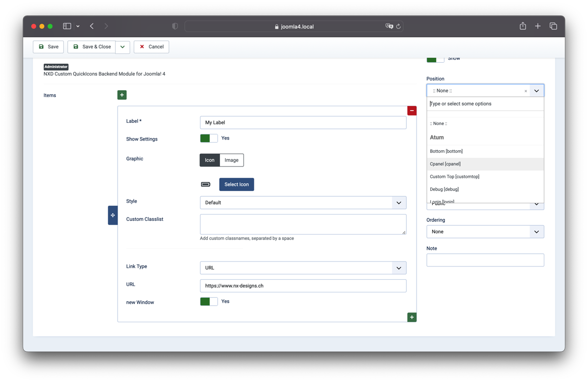Clear the Position selection with the x icon

coord(526,91)
